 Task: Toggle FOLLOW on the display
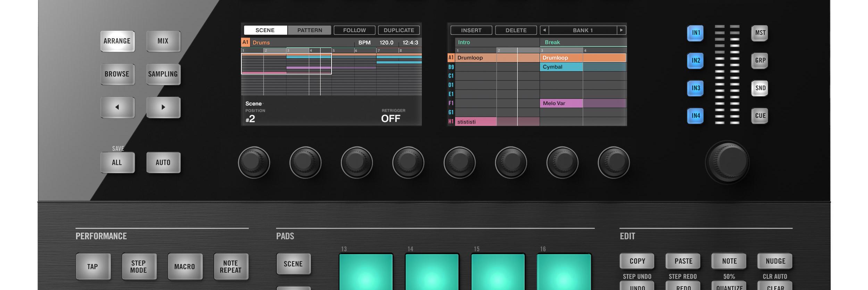[354, 30]
